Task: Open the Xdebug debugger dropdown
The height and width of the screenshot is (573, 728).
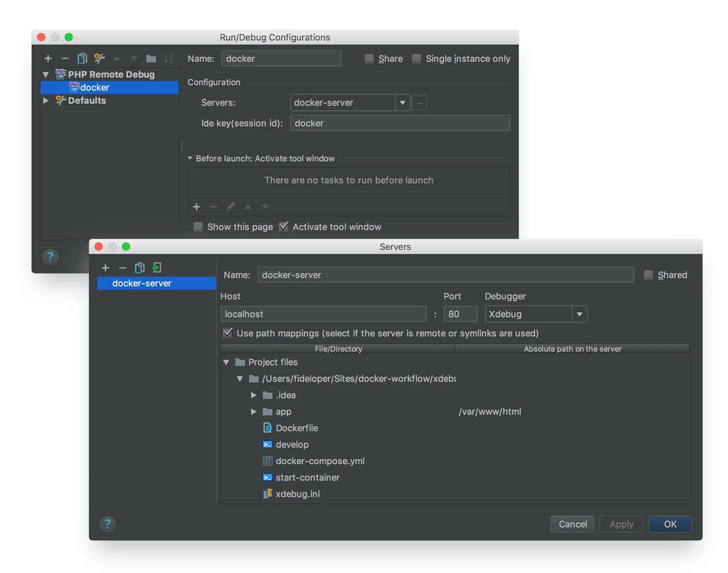Action: [x=579, y=314]
